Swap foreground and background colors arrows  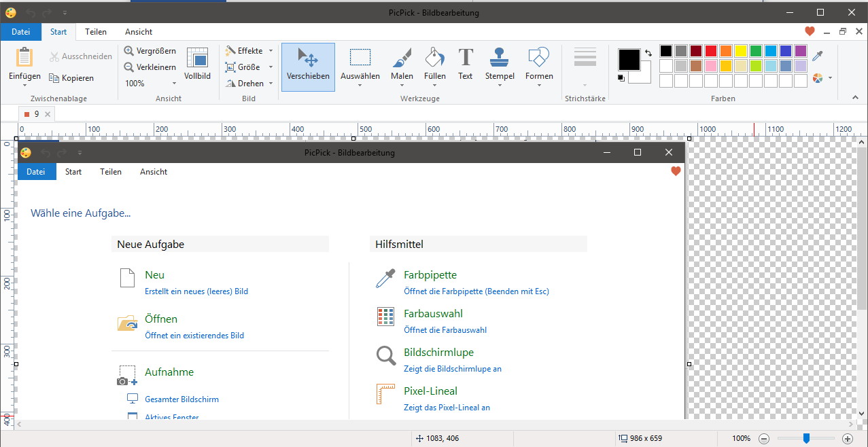point(648,53)
